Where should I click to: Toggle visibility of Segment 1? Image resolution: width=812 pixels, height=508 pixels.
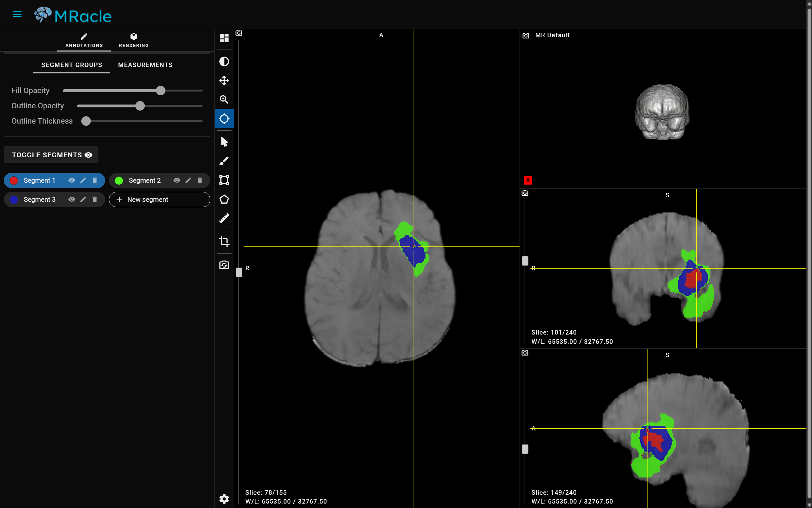click(x=72, y=180)
